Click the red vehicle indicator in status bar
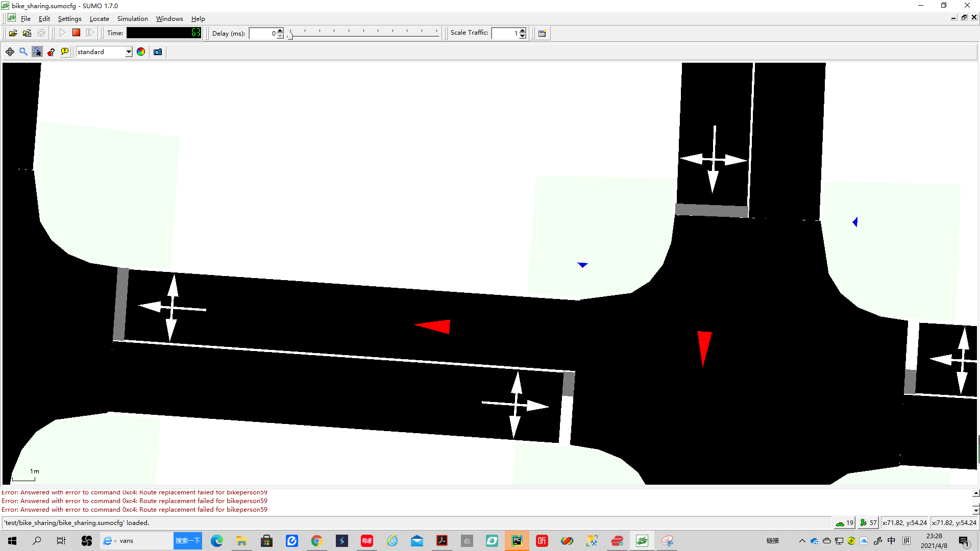Image resolution: width=980 pixels, height=551 pixels. point(843,522)
